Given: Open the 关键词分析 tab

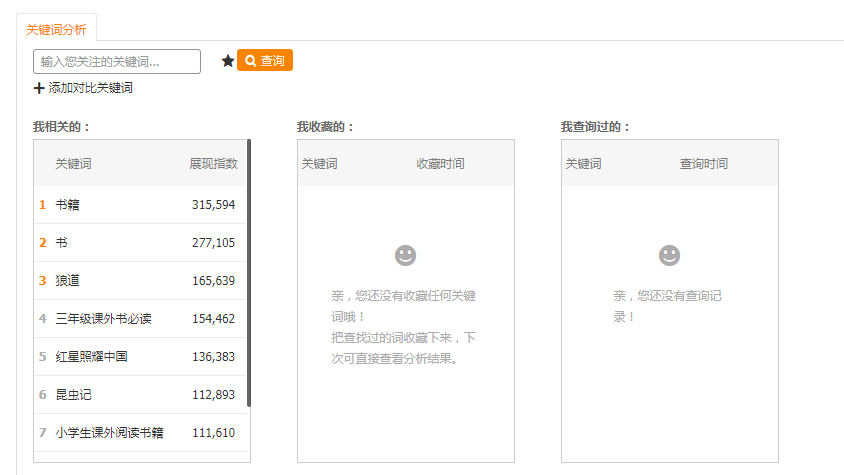Looking at the screenshot, I should (x=56, y=30).
